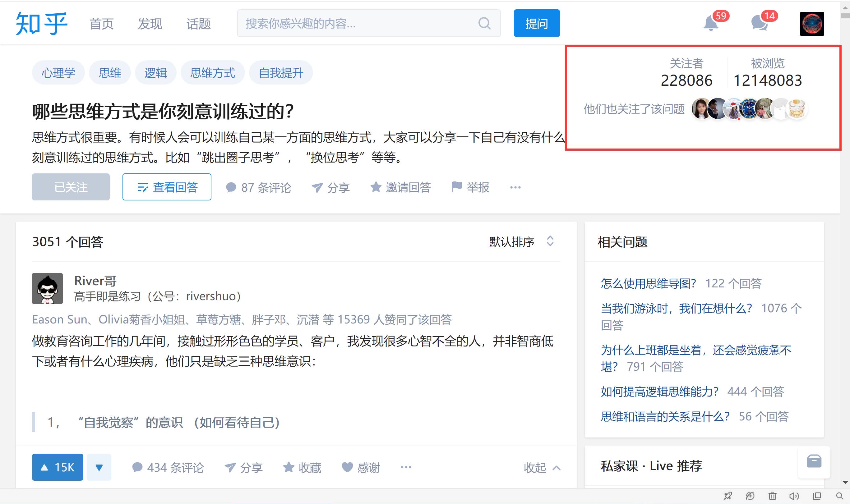
Task: Open related question 如何提高逻辑思维能力?
Action: pyautogui.click(x=659, y=392)
